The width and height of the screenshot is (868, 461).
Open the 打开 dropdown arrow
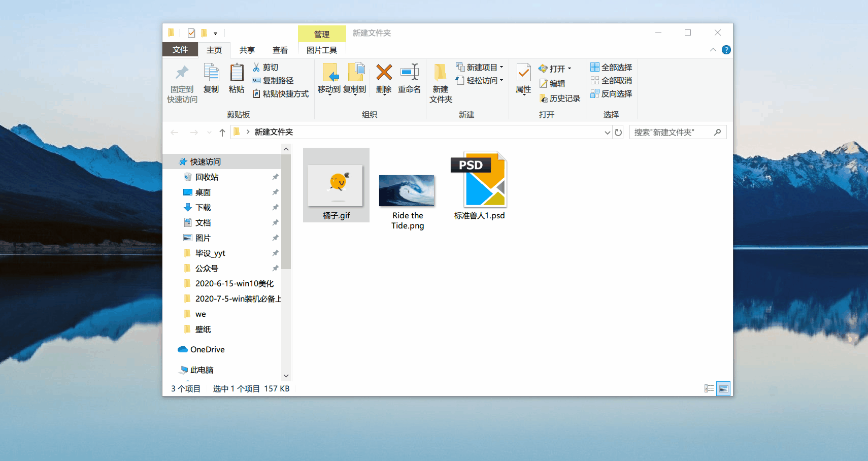[571, 68]
